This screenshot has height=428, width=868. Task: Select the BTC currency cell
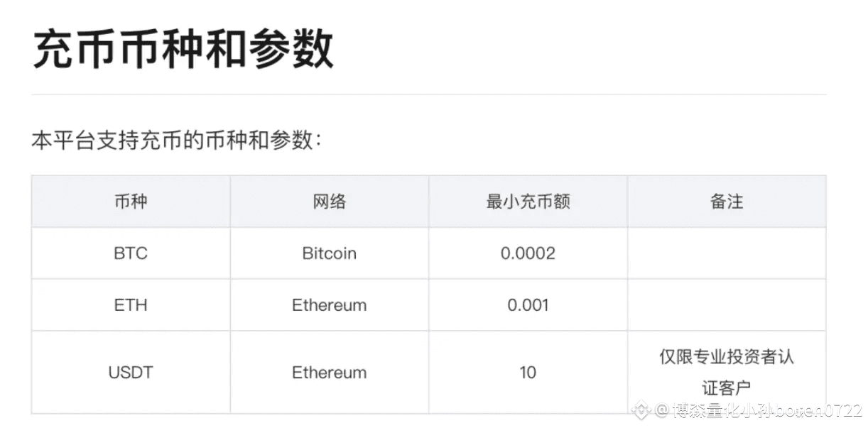[x=131, y=253]
